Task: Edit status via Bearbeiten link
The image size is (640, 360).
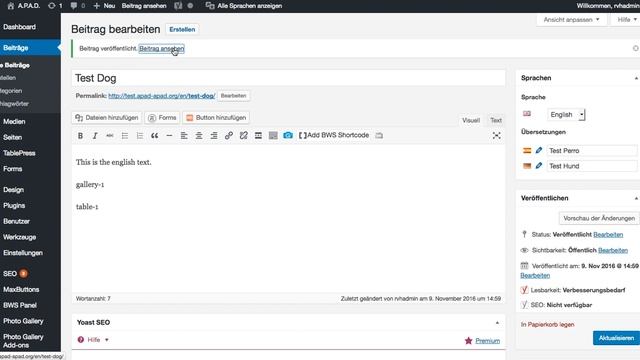Action: pyautogui.click(x=608, y=235)
